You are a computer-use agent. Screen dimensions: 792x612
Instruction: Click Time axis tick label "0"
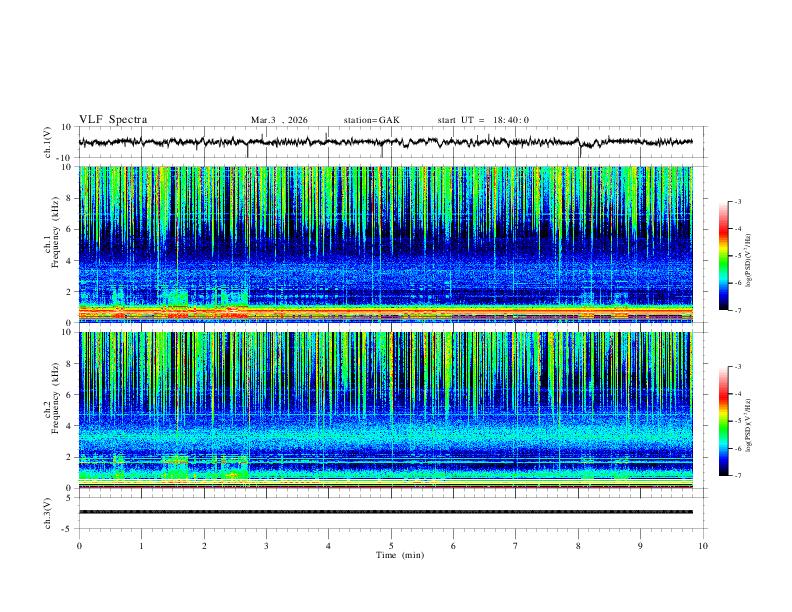(79, 546)
